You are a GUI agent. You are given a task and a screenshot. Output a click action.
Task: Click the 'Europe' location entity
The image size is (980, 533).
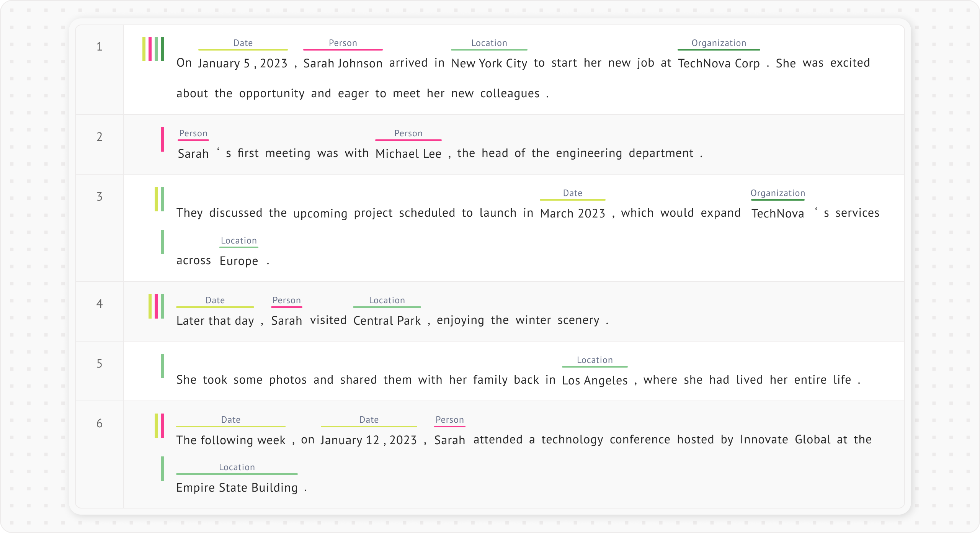tap(239, 261)
